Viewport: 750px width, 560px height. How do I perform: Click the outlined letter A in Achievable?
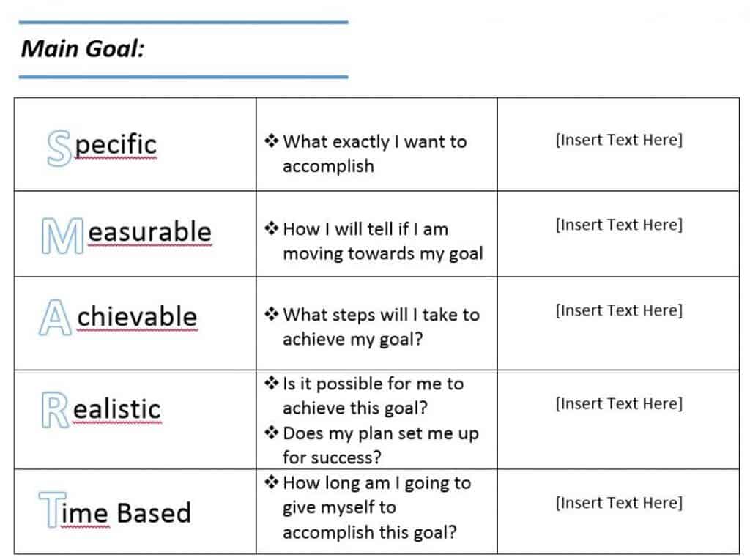coord(56,318)
